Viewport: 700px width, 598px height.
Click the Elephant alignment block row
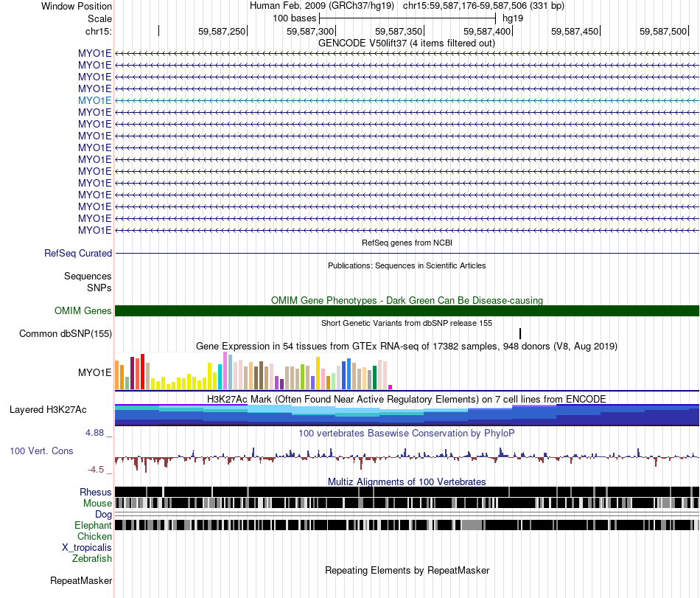[407, 525]
